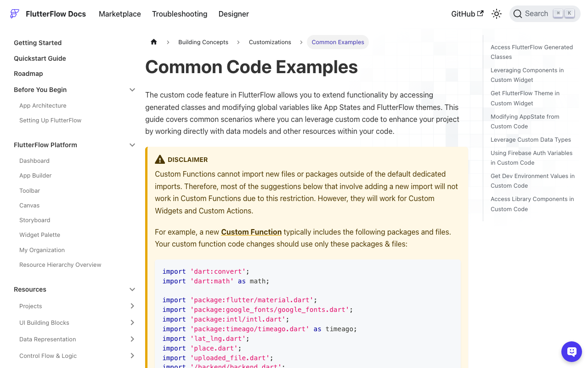The height and width of the screenshot is (368, 588).
Task: Open Storyboard sidebar page
Action: [35, 220]
